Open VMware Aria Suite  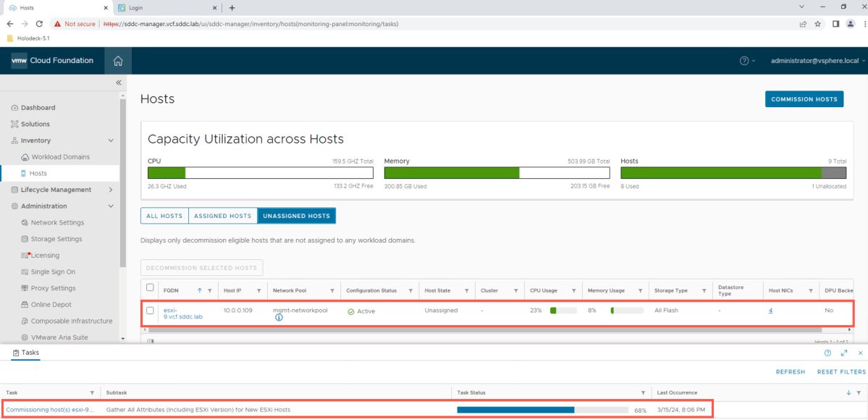tap(59, 337)
